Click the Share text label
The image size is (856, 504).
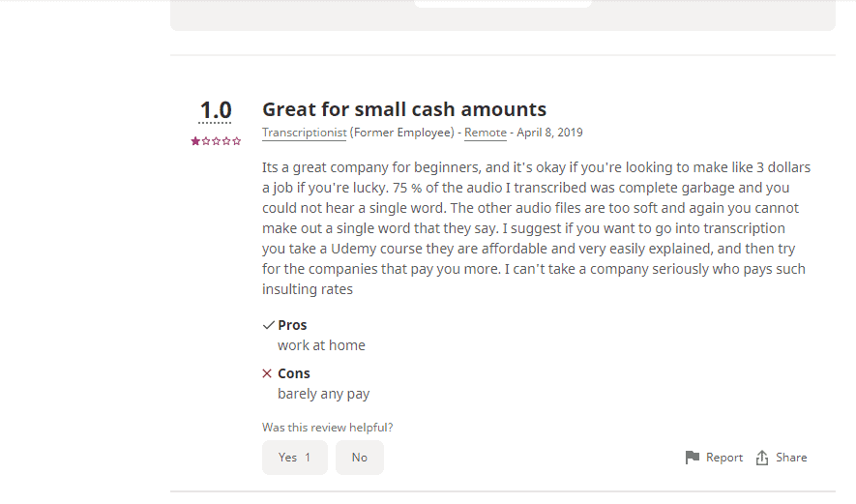(791, 458)
